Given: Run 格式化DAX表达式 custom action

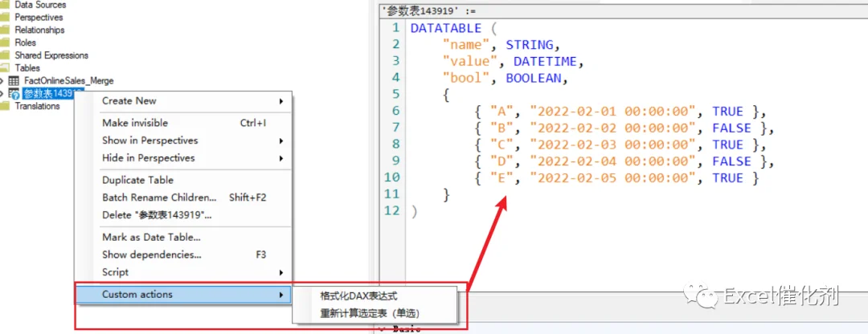Looking at the screenshot, I should (x=375, y=296).
